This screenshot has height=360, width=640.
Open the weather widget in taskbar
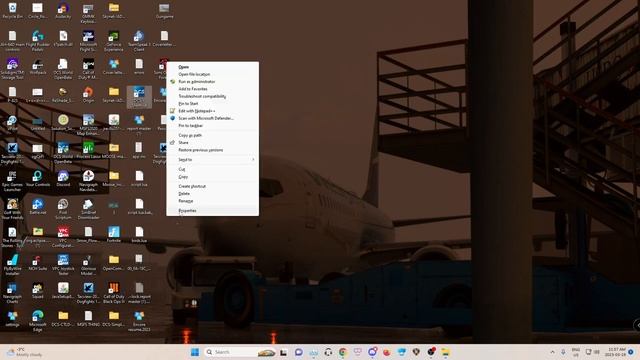coord(24,352)
